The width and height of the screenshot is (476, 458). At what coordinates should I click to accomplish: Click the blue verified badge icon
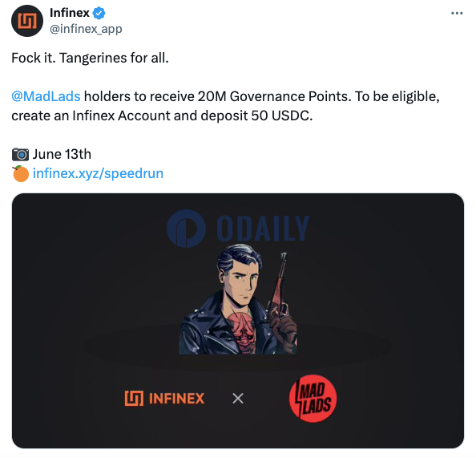[x=99, y=13]
